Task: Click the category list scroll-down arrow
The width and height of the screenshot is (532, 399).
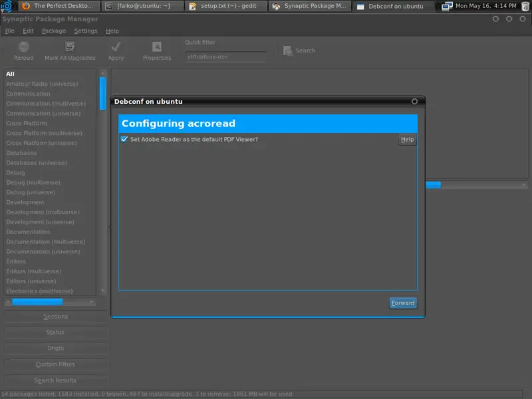Action: pyautogui.click(x=103, y=291)
